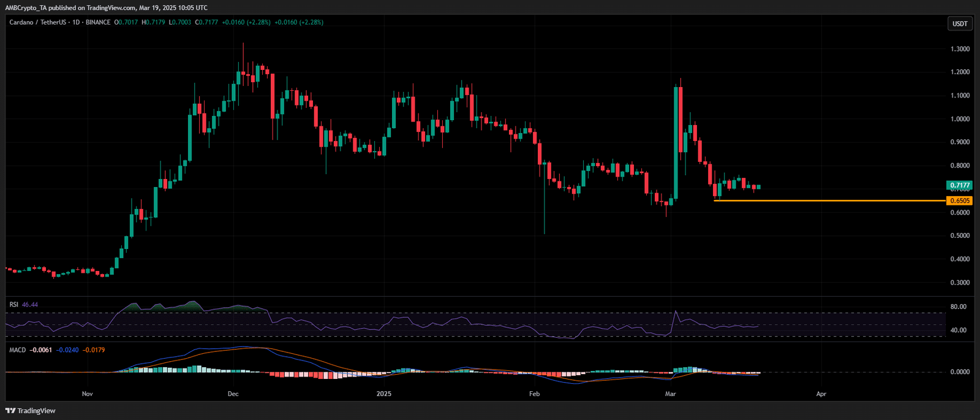
Task: Click the 0.3000 price axis label
Action: [x=960, y=283]
